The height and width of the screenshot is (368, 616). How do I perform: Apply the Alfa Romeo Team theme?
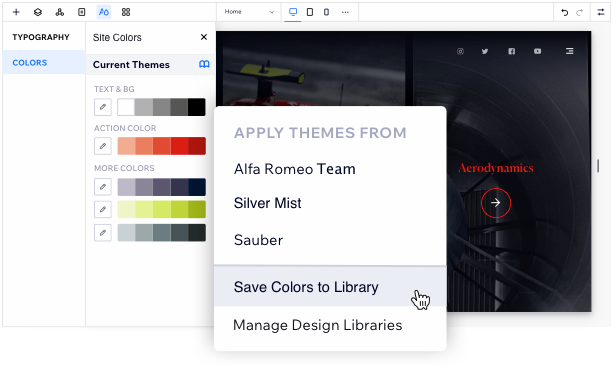295,169
